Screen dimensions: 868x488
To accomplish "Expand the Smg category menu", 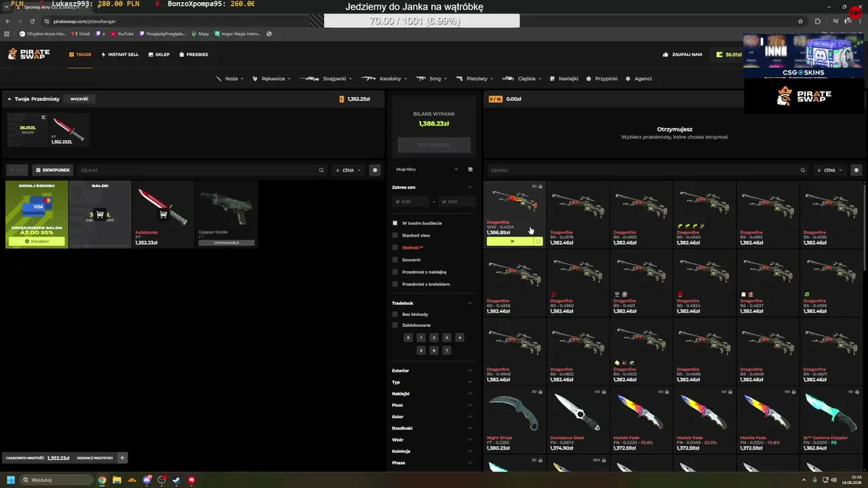I will (x=431, y=79).
